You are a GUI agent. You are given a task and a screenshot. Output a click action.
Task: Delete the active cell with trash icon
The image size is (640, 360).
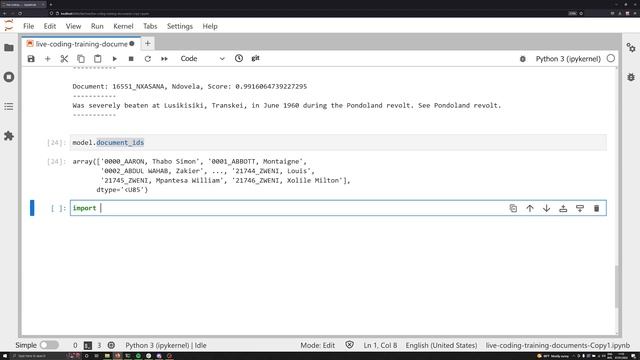[x=596, y=208]
